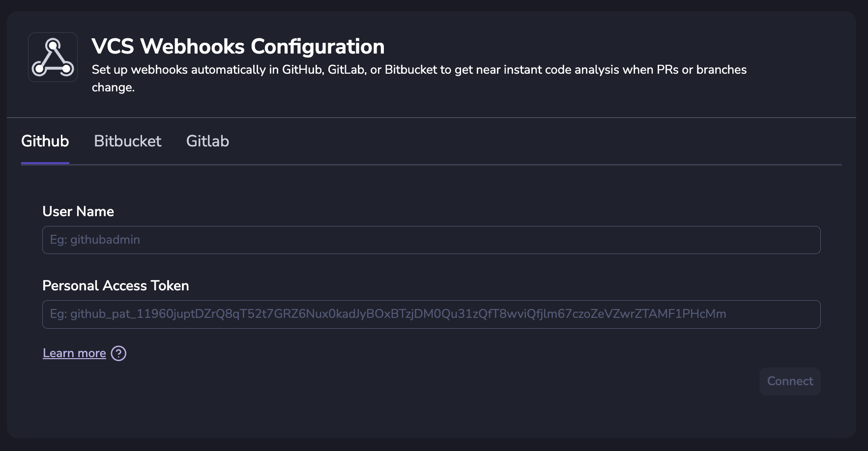Click the Personal Access Token label
The image size is (868, 451).
click(116, 285)
